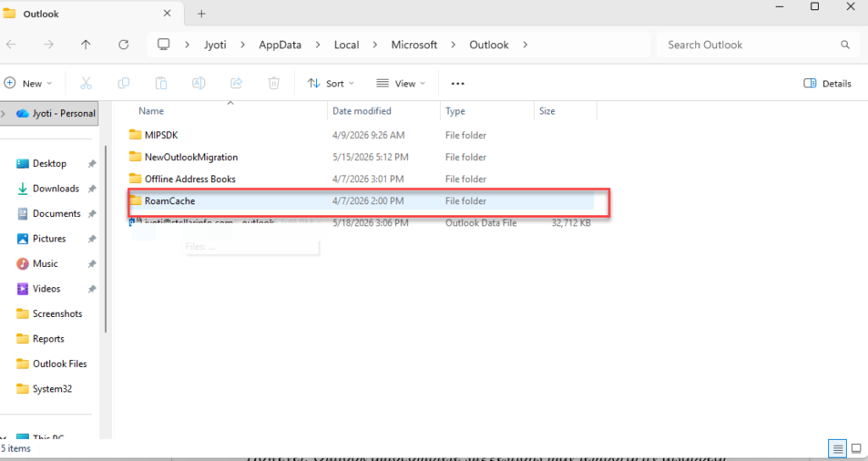The width and height of the screenshot is (868, 461).
Task: Close the Outlook tab
Action: [167, 14]
